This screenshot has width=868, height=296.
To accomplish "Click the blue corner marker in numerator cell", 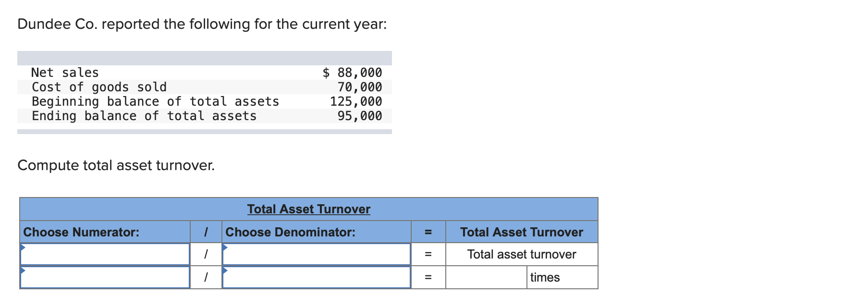I will click(22, 247).
